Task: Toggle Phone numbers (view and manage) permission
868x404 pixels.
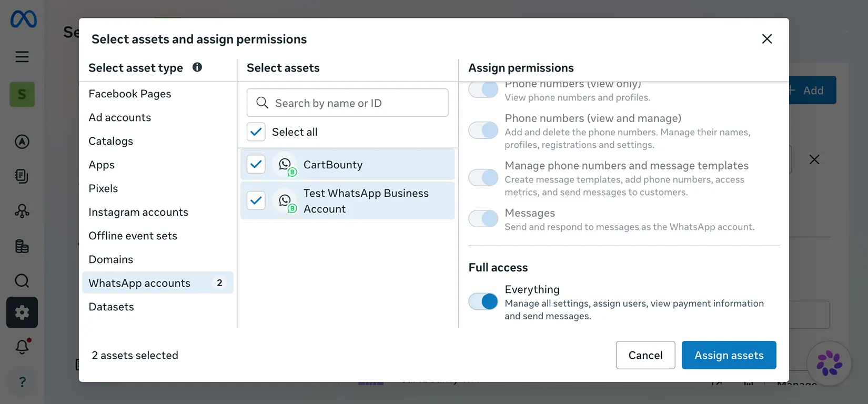Action: (483, 130)
